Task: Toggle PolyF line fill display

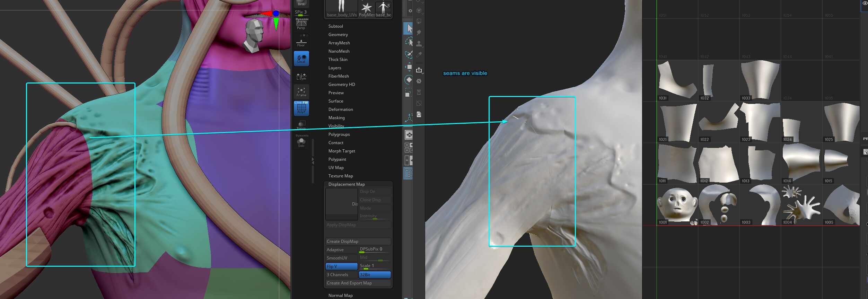Action: [x=301, y=108]
